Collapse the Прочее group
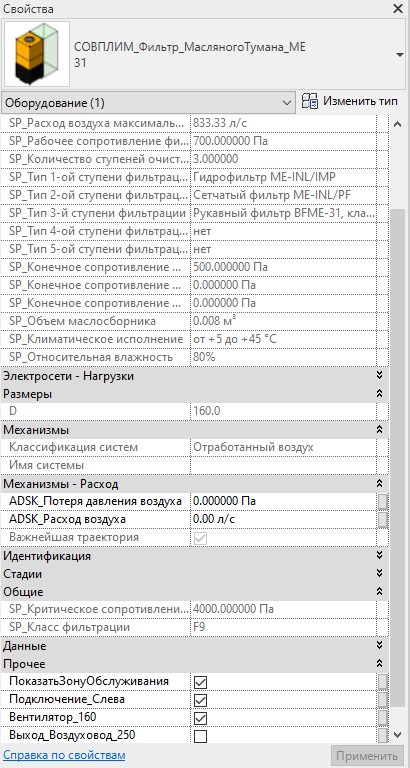Image resolution: width=410 pixels, height=768 pixels. pyautogui.click(x=379, y=664)
